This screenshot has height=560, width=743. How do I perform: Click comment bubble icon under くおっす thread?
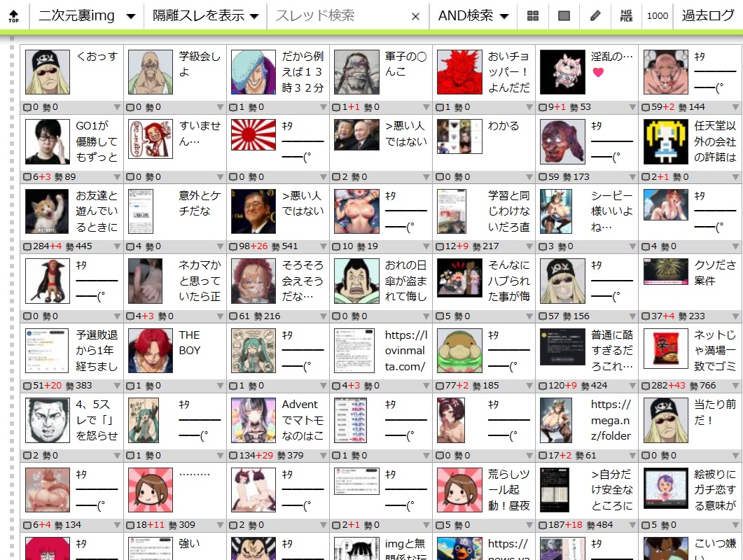coord(28,107)
